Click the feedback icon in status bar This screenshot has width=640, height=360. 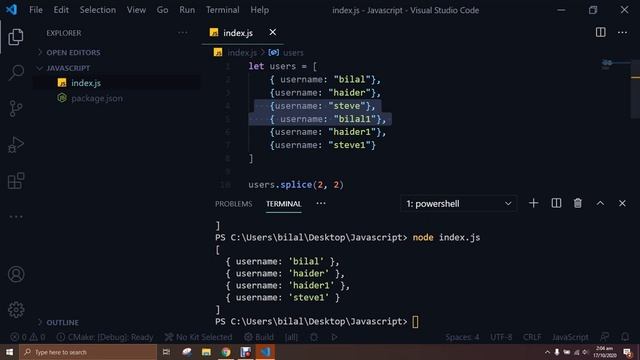click(605, 337)
